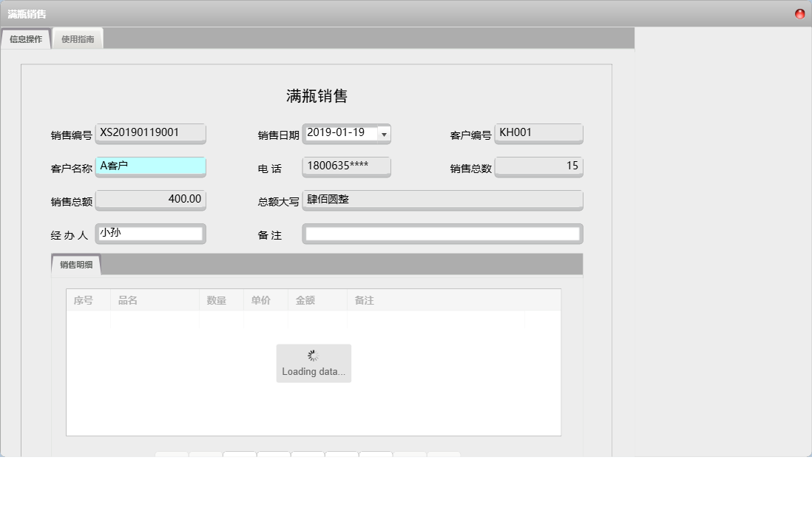Select the 销售总额 amount field
This screenshot has width=812, height=508.
[x=151, y=200]
